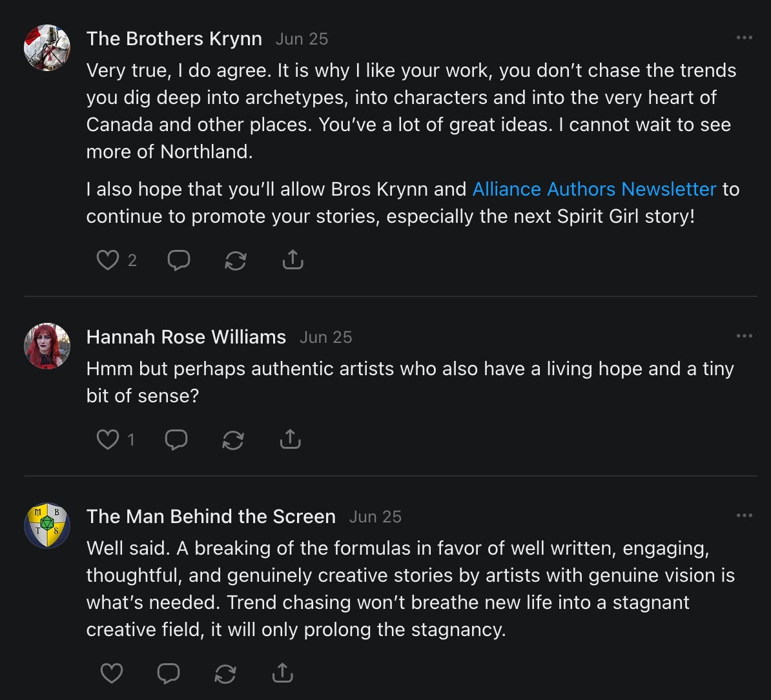Share The Brothers Krynn comment
Screen dimensions: 771x700
[x=293, y=260]
